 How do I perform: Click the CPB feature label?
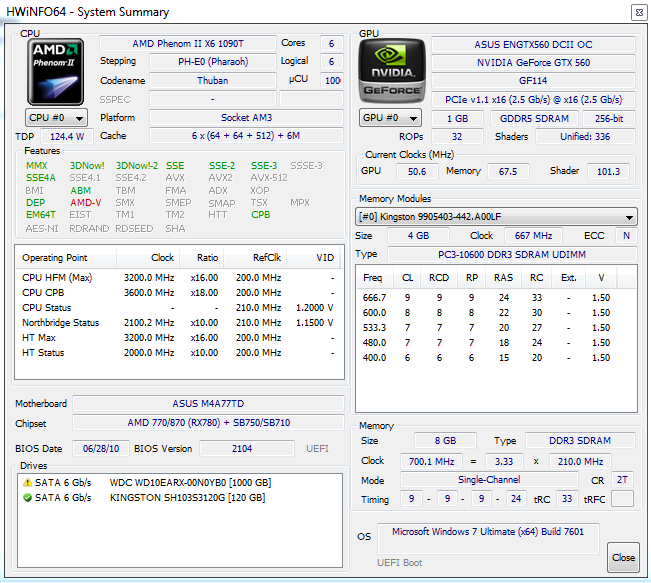260,215
